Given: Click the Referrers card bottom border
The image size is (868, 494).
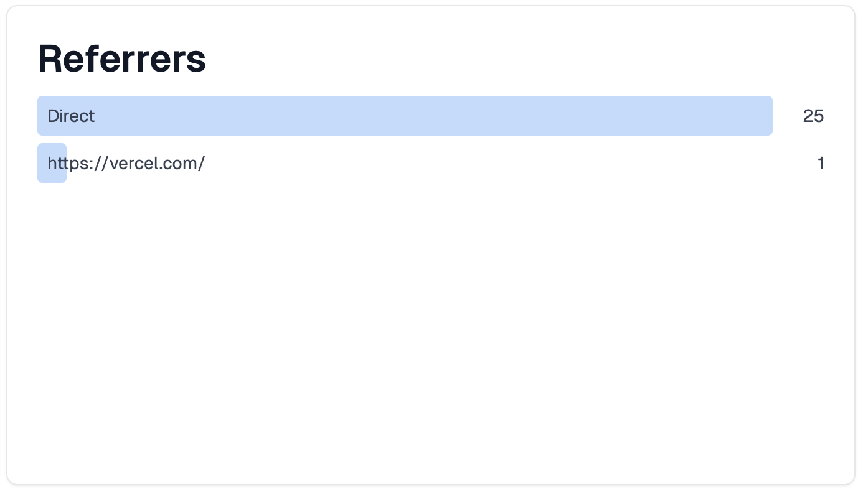Looking at the screenshot, I should click(x=431, y=484).
